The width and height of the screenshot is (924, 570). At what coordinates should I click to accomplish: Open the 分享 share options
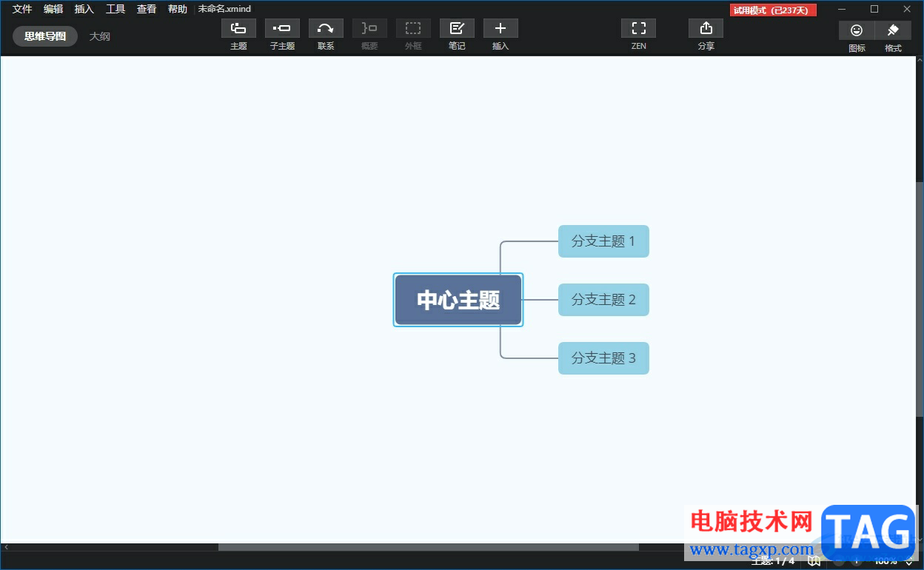pos(706,28)
